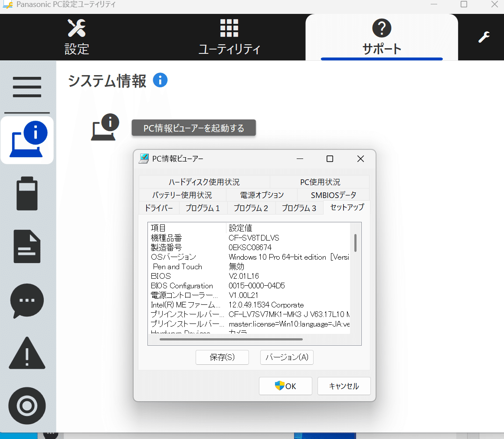Minimize the PC情報ビューアー dialog
This screenshot has height=439, width=504.
(x=300, y=158)
